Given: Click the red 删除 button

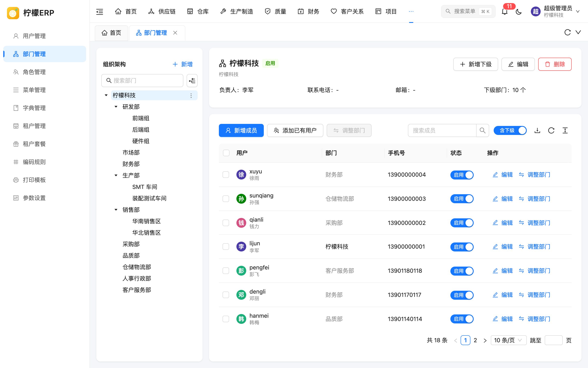Looking at the screenshot, I should click(x=555, y=64).
